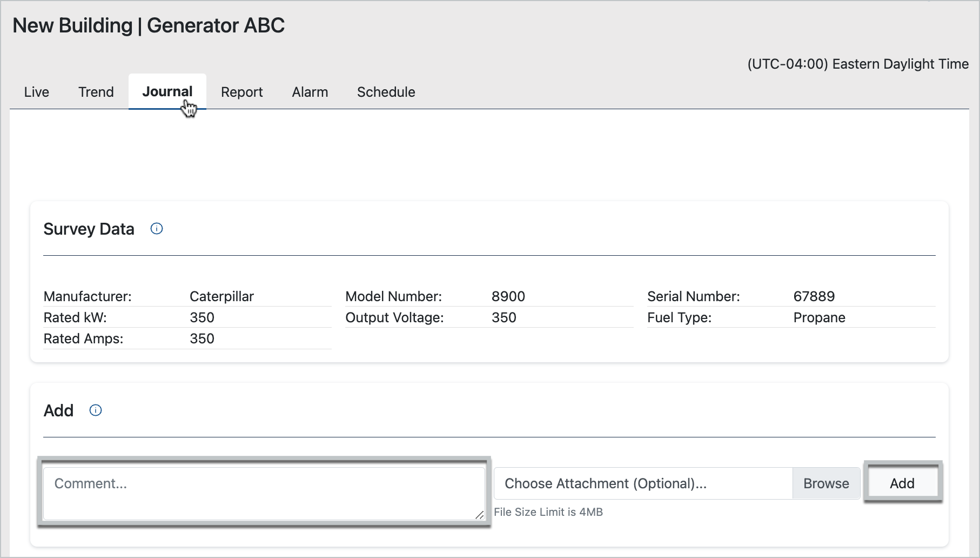The height and width of the screenshot is (558, 980).
Task: Click the File Size Limit is 4MB note
Action: (548, 512)
